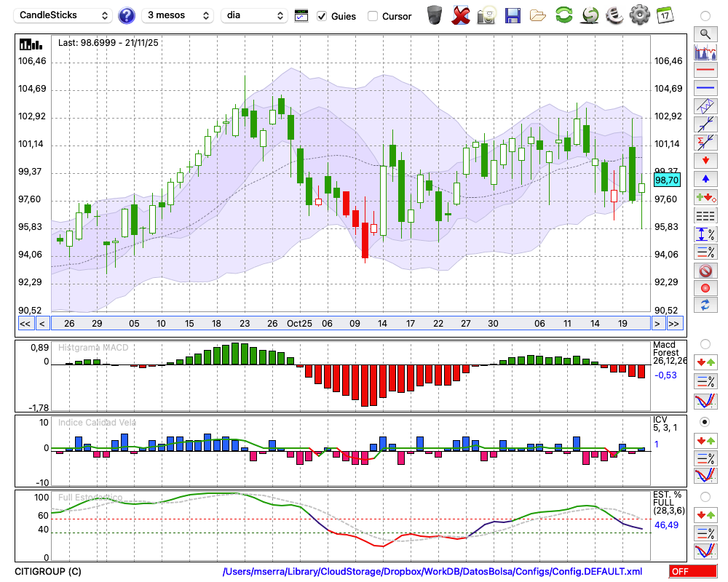Select the red horizontal line tool
Screen dimensions: 728x582
705,70
